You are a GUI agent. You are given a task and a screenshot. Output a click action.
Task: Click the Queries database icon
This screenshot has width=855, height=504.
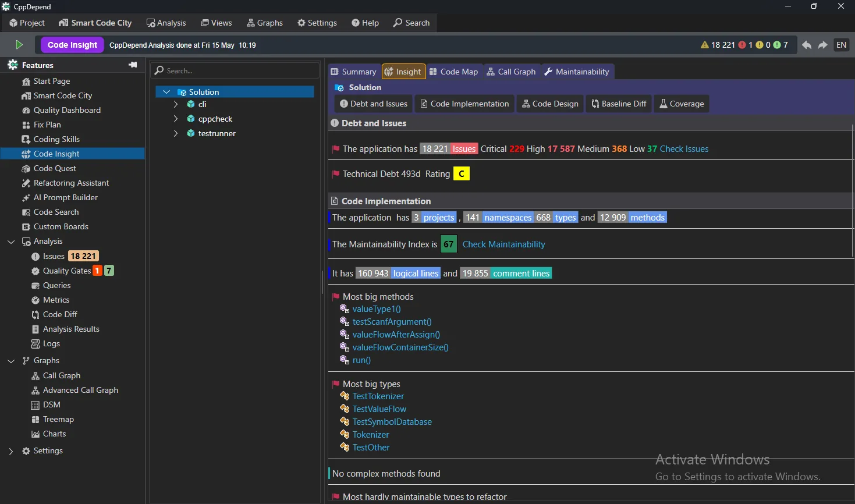tap(36, 286)
